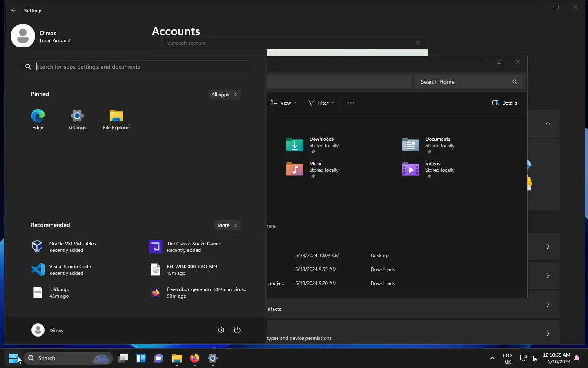This screenshot has height=368, width=588.
Task: Open Task View from the taskbar
Action: pos(123,358)
